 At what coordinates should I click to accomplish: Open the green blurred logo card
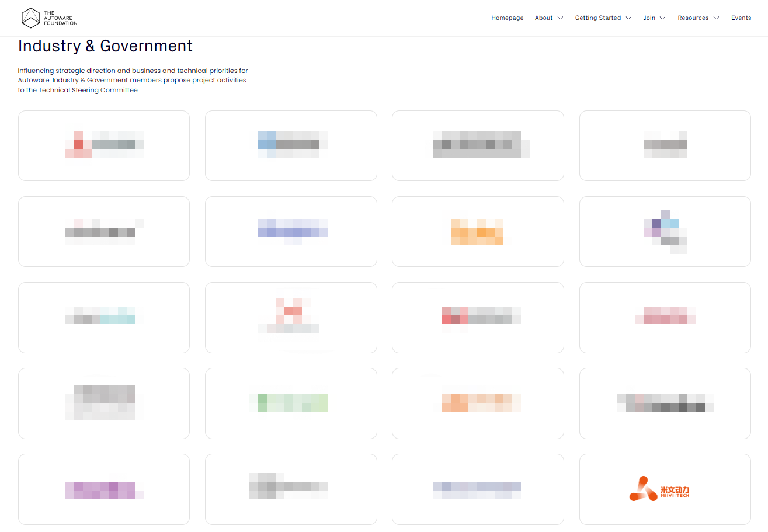coord(291,403)
